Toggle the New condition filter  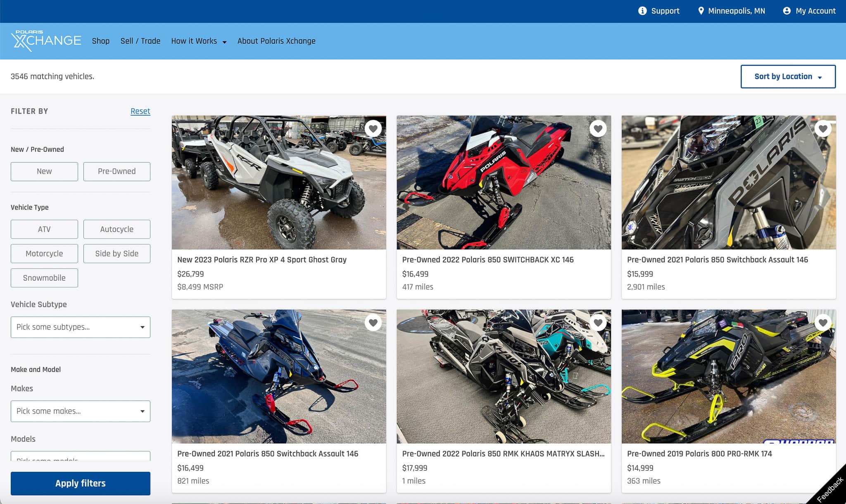coord(44,171)
